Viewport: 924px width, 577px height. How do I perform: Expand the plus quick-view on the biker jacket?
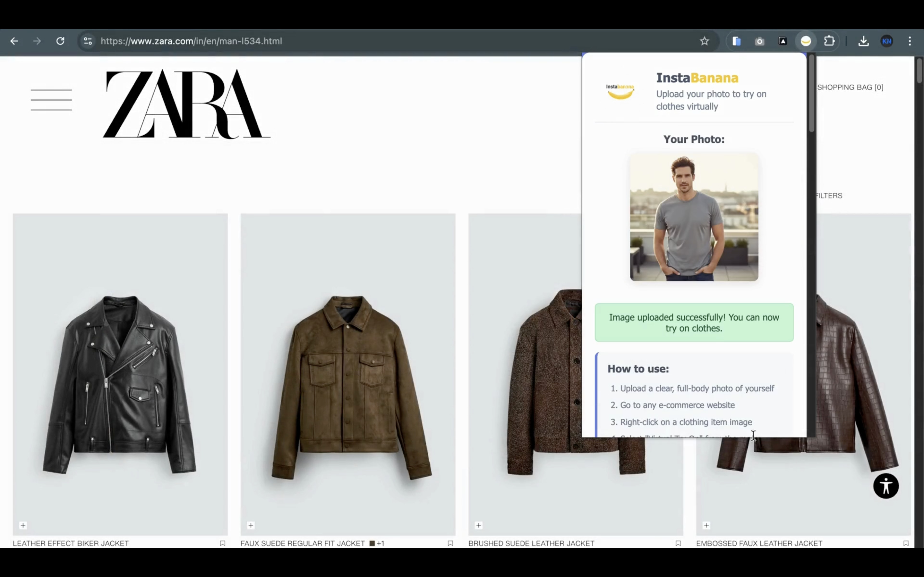(23, 525)
